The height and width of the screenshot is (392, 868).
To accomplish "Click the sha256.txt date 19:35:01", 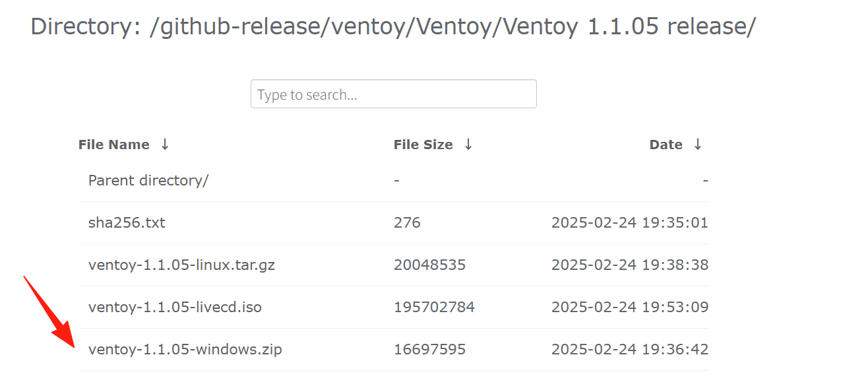I will [x=629, y=222].
